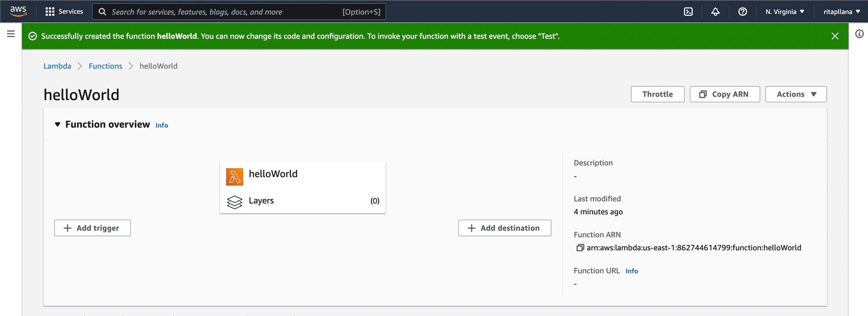This screenshot has width=868, height=316.
Task: Click the success checkmark icon in banner
Action: coord(33,36)
